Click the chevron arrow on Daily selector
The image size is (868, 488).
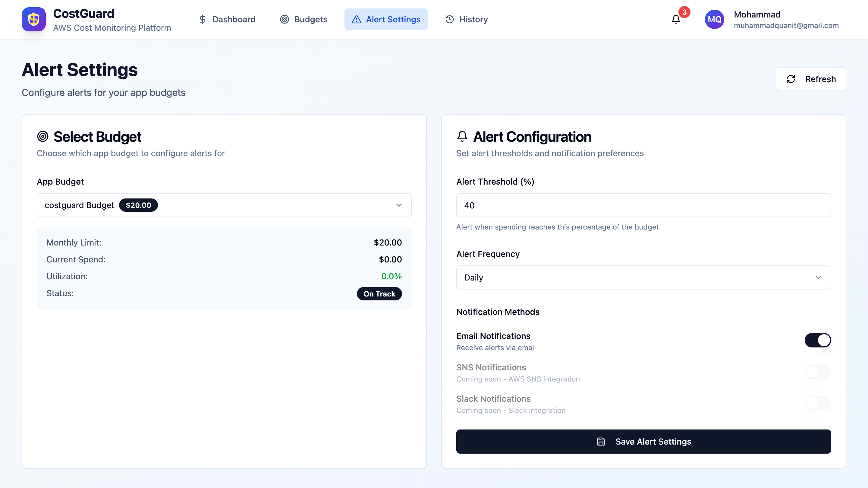pyautogui.click(x=818, y=277)
